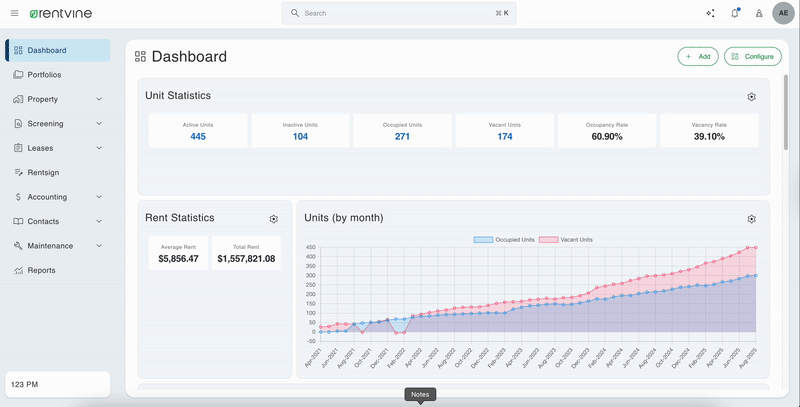This screenshot has height=407, width=800.
Task: Open the AI sparkle assistant icon
Action: coord(710,13)
